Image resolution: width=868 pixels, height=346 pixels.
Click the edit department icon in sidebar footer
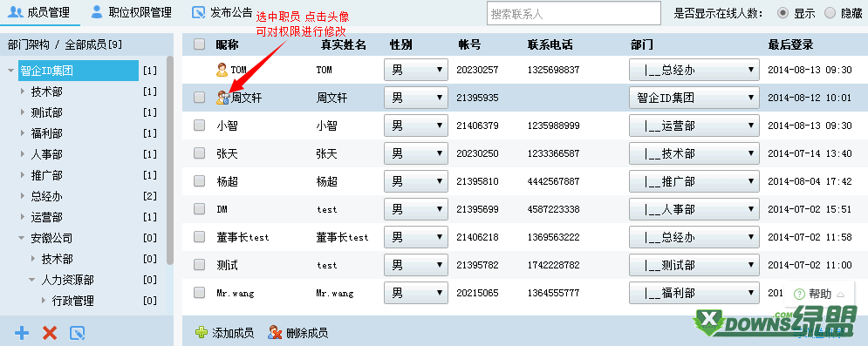(x=77, y=333)
